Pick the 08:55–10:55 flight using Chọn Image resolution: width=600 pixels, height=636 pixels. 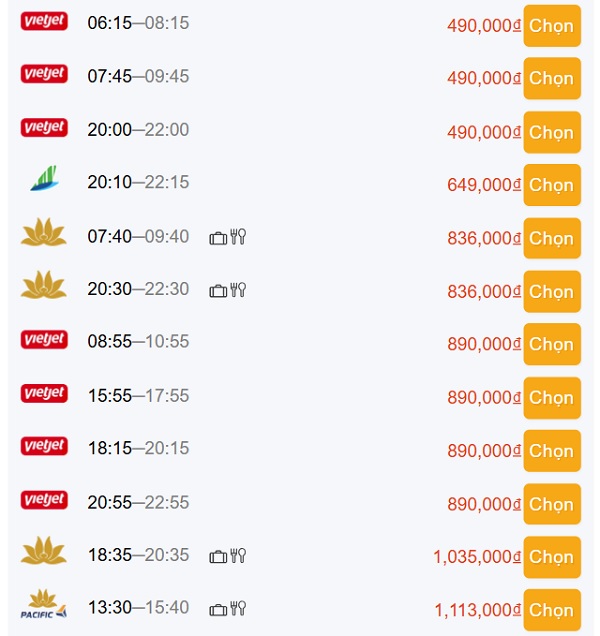point(551,344)
